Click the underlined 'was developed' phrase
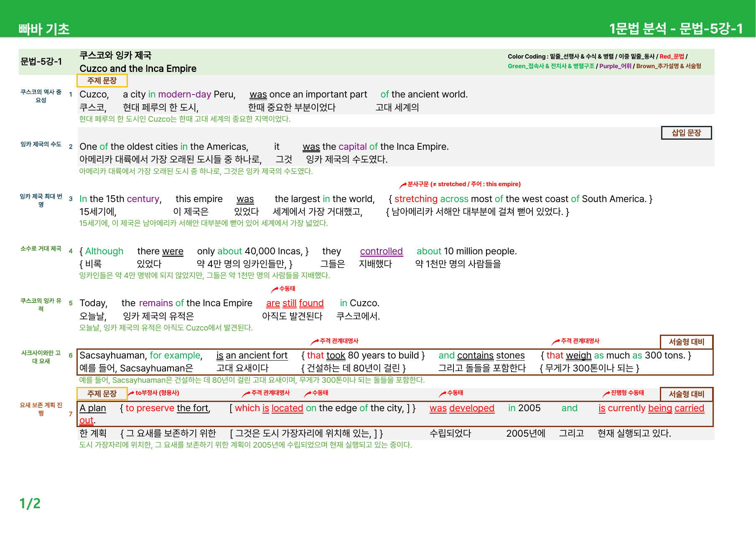Screen dimensions: 756x535 coord(462,408)
